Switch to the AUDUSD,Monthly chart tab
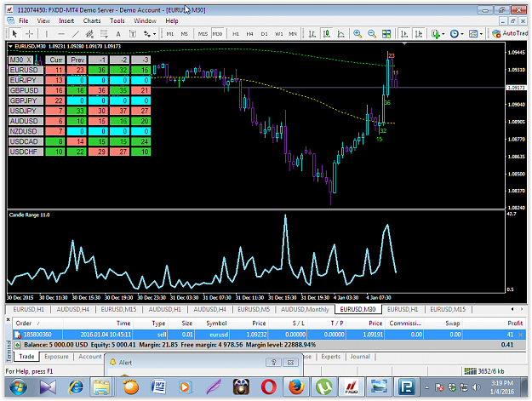Screen dimensions: 532x401 305,309
